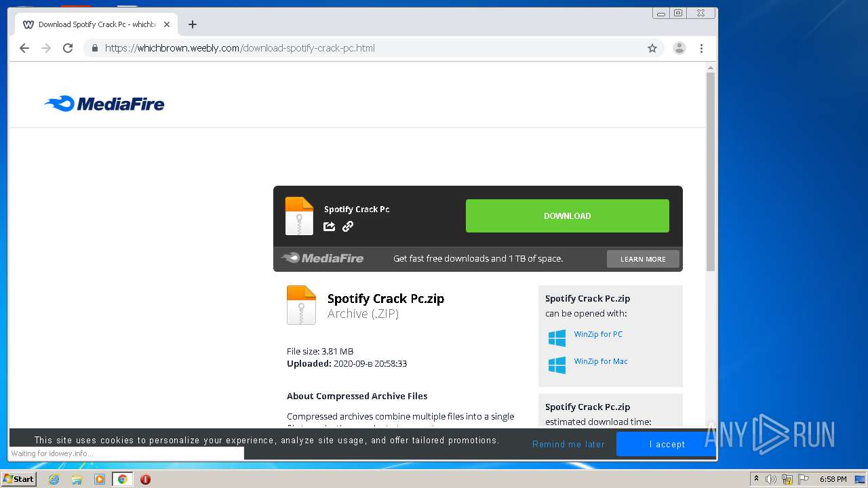Open the WinZip for PC link

598,334
